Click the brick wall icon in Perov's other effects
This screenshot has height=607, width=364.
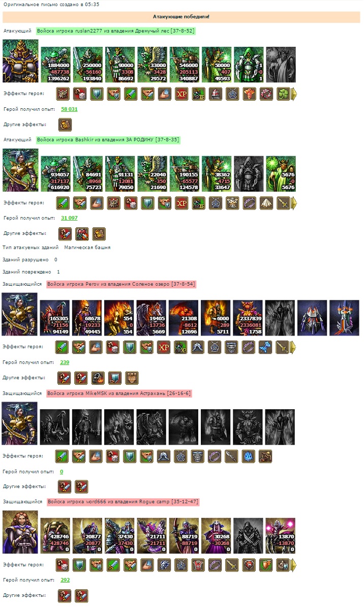132,378
